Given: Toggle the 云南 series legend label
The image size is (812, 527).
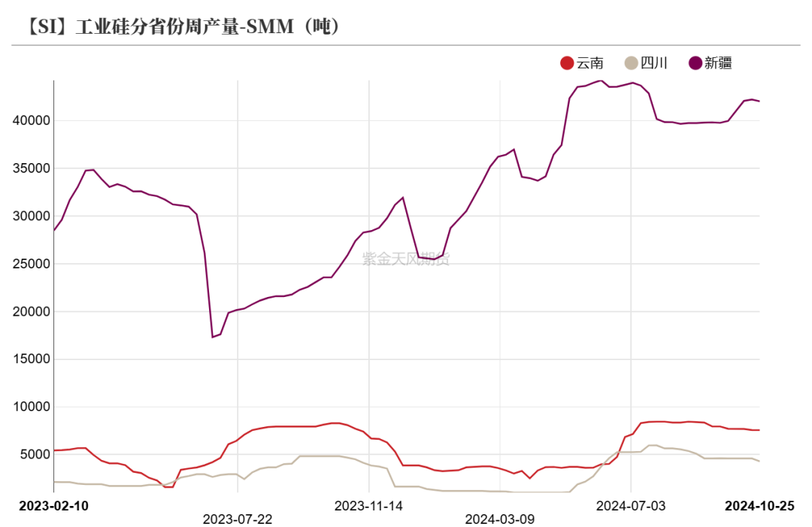Looking at the screenshot, I should click(x=590, y=63).
